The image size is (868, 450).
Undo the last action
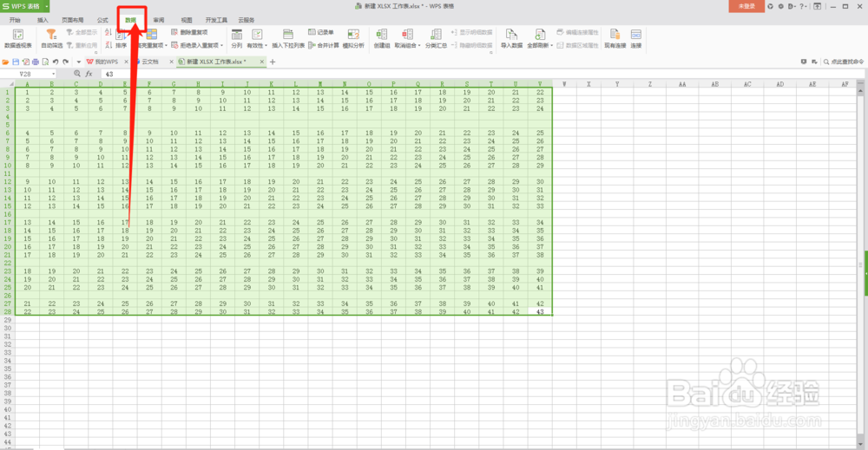56,62
